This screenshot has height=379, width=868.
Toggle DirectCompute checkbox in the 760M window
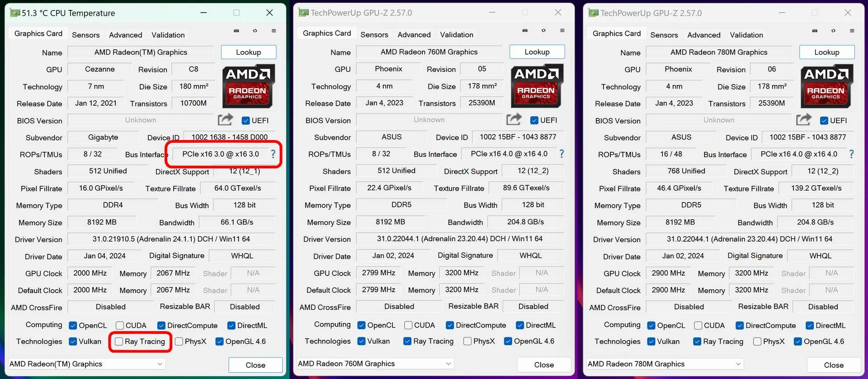[450, 325]
